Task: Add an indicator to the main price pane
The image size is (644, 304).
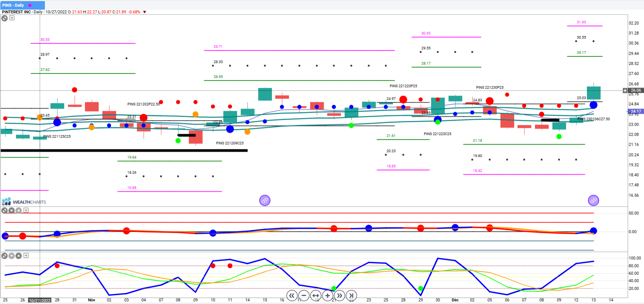Action: [12, 18]
